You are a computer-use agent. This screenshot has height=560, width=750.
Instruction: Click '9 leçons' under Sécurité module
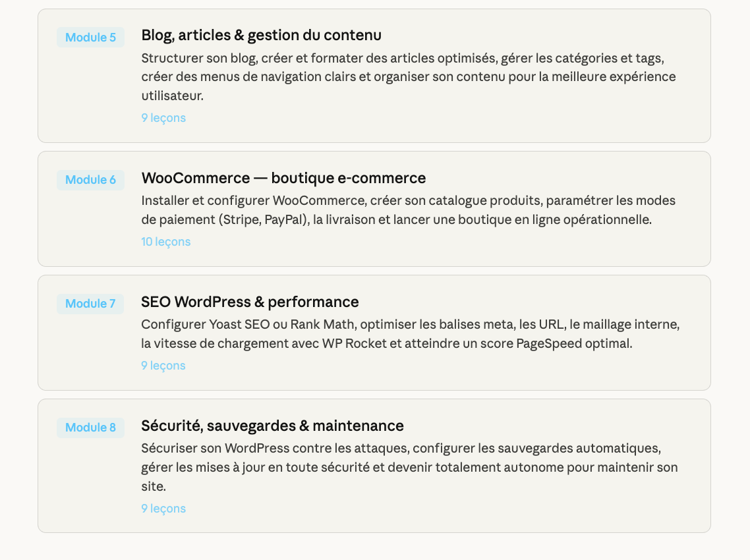click(163, 509)
